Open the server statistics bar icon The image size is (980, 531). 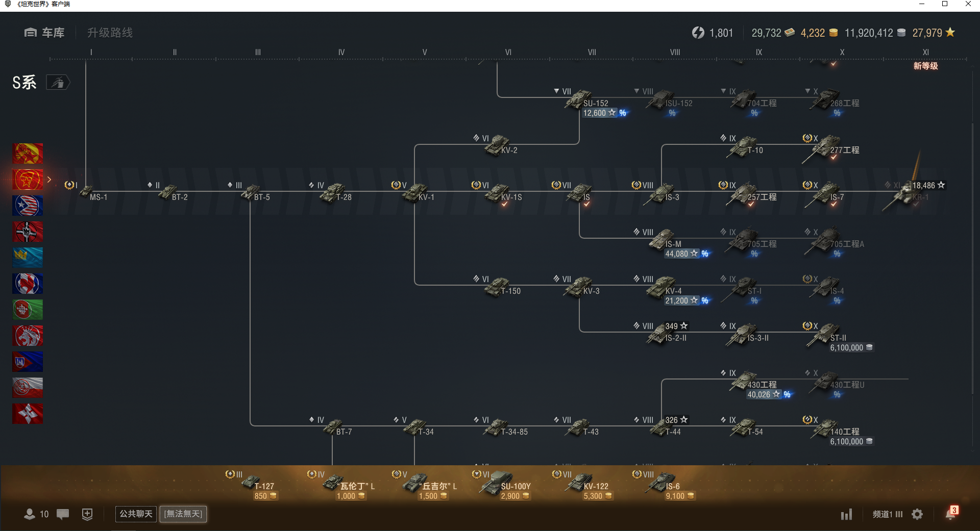tap(846, 514)
